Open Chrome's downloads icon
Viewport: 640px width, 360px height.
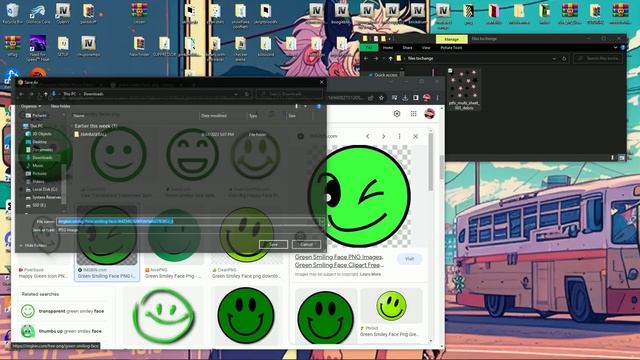[x=405, y=98]
